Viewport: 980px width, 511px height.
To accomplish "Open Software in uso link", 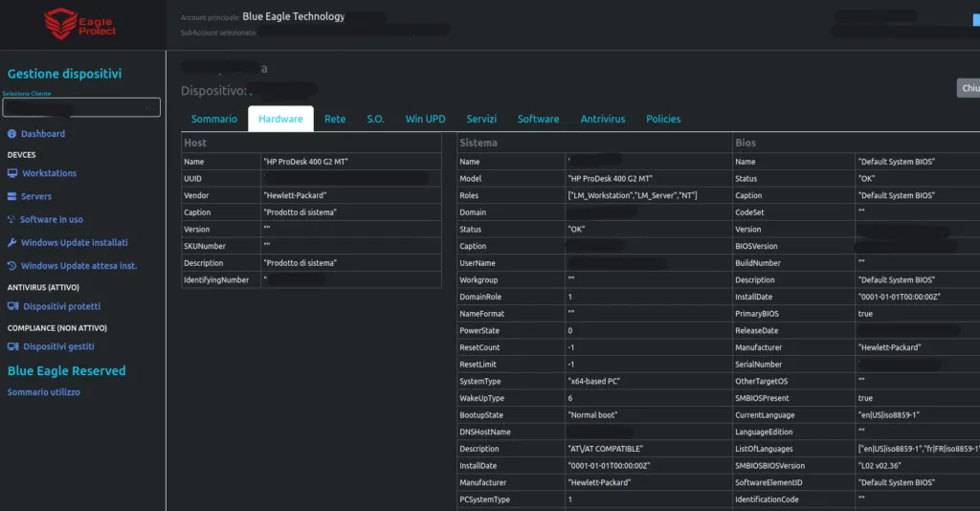I will pos(52,219).
